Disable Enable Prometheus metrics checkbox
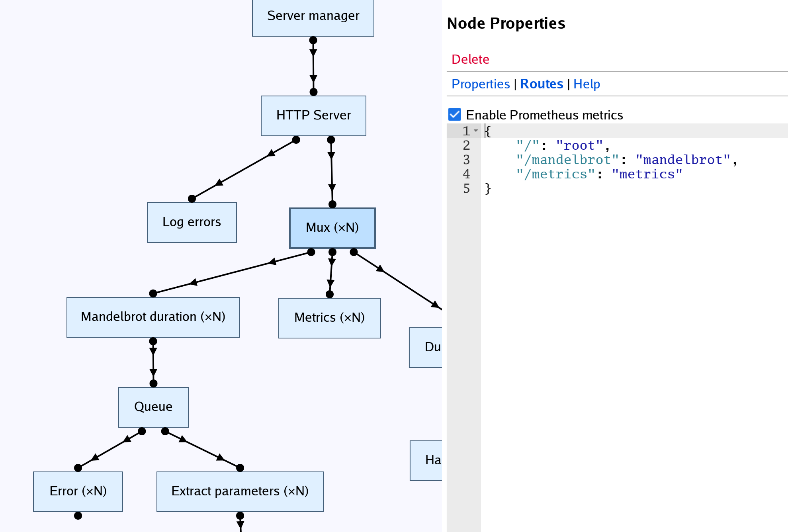 [454, 115]
